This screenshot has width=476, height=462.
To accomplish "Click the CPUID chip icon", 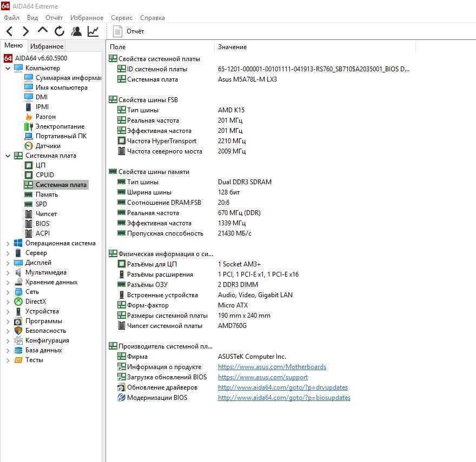I will [29, 175].
